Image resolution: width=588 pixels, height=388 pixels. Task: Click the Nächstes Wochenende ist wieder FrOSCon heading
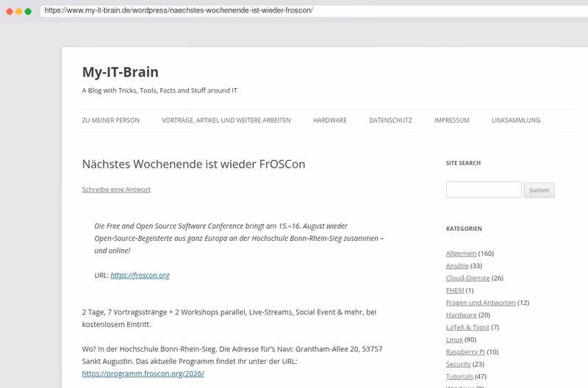coord(193,164)
